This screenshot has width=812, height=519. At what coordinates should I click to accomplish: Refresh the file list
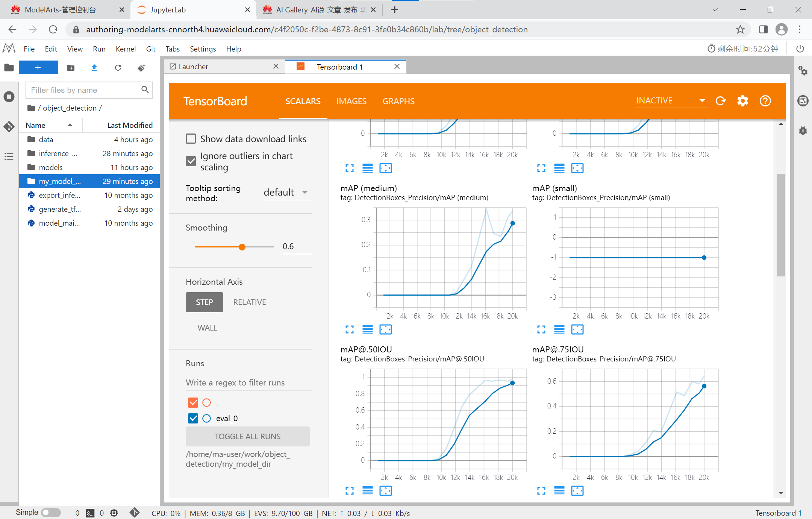118,68
